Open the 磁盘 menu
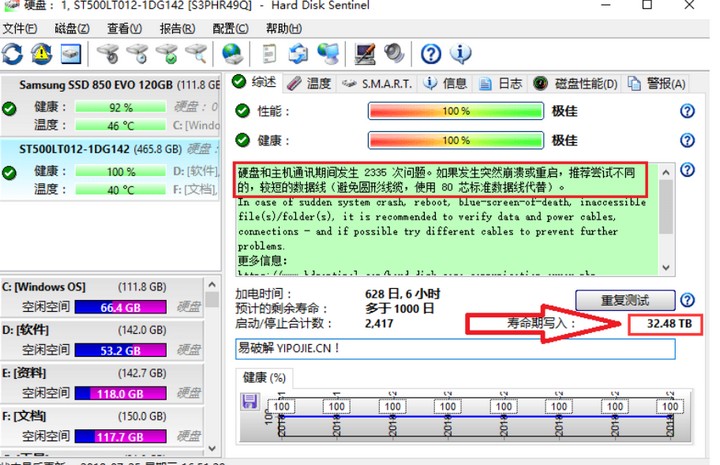This screenshot has width=720, height=465. tap(72, 28)
